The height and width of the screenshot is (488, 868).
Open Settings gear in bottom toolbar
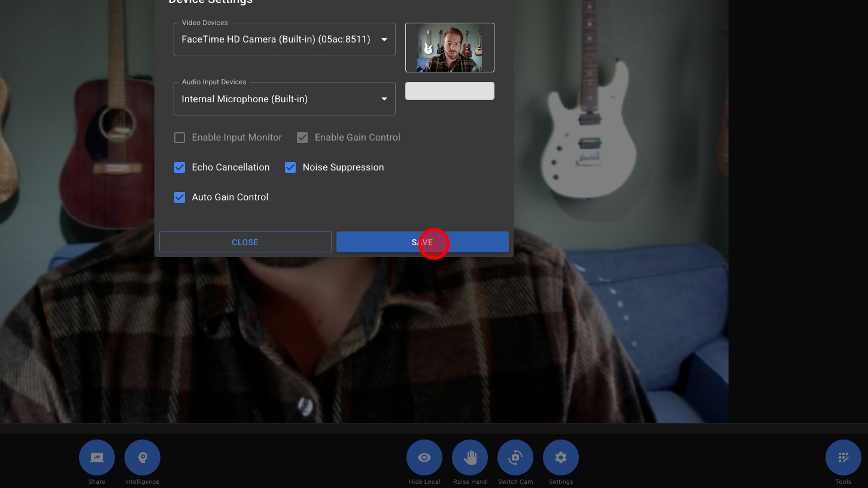tap(560, 457)
